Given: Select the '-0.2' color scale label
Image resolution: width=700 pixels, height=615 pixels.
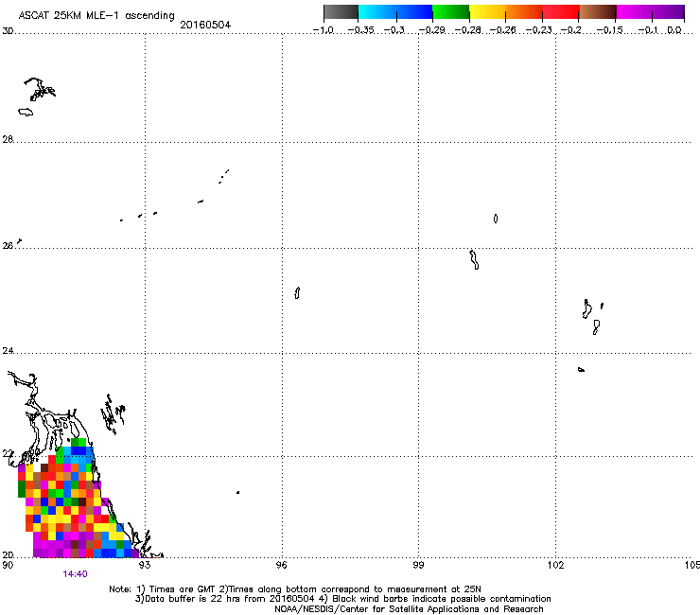Looking at the screenshot, I should tap(570, 30).
